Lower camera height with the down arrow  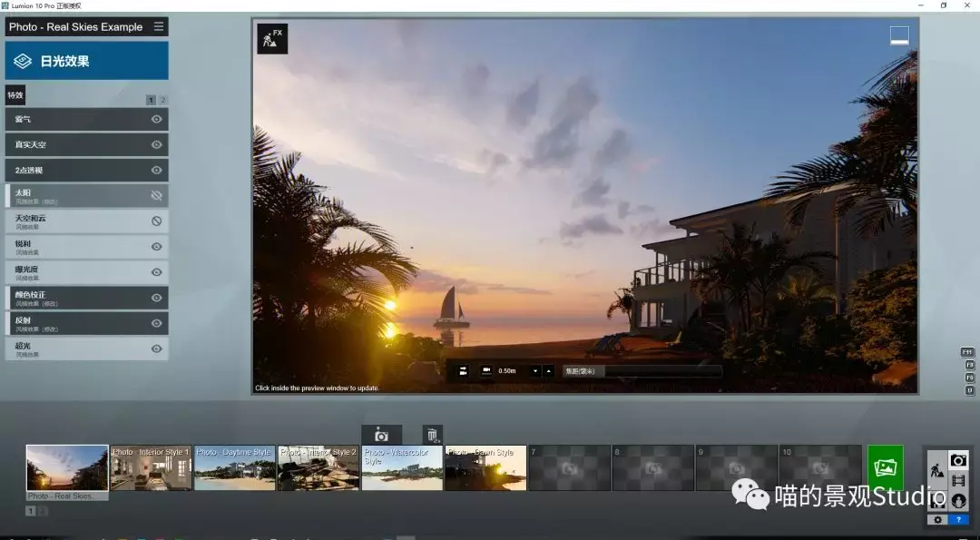tap(535, 370)
